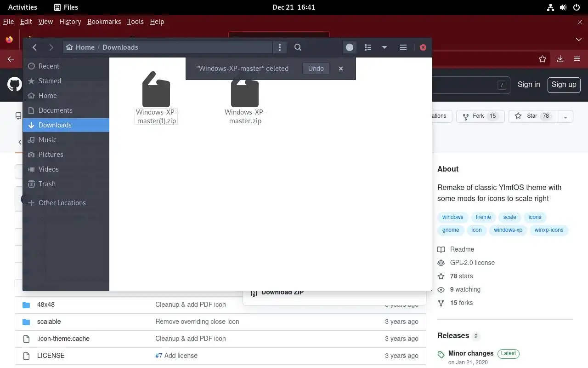Viewport: 588px width, 368px height.
Task: Go forward in Files window
Action: coord(51,47)
